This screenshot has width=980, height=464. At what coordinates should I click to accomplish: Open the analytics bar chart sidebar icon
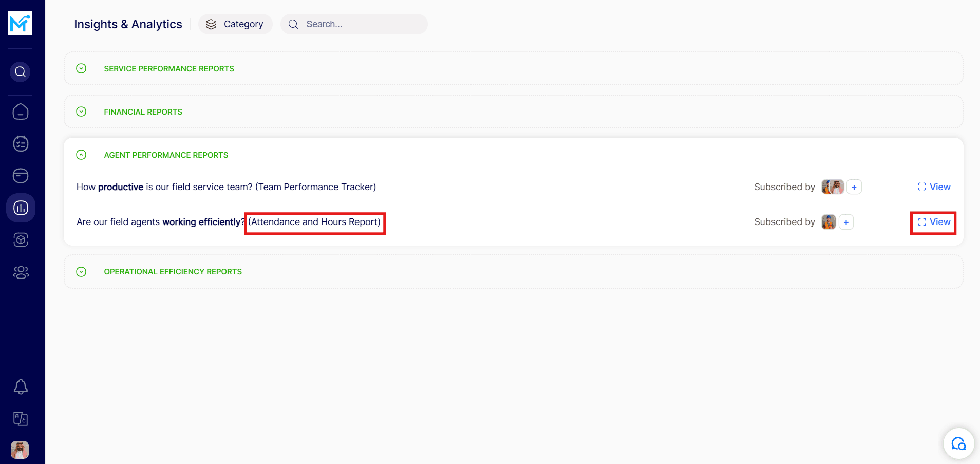tap(21, 208)
